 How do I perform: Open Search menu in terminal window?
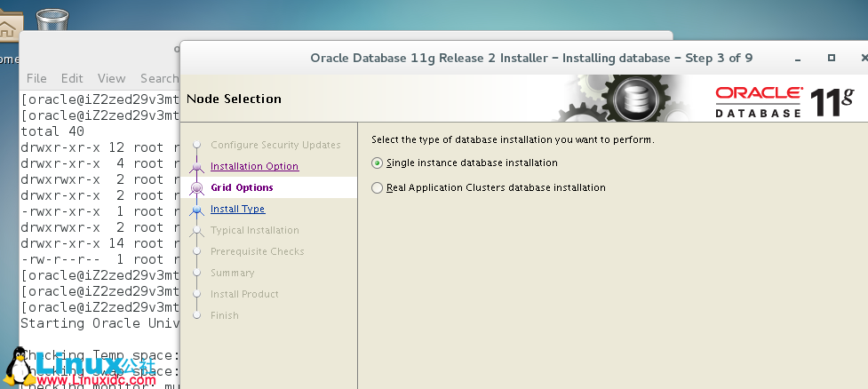159,78
